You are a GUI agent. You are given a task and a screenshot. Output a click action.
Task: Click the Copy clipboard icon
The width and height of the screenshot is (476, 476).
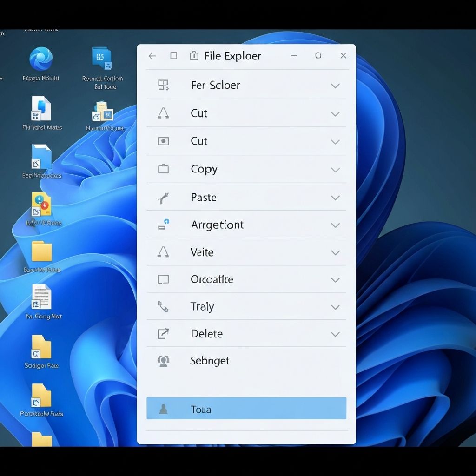pyautogui.click(x=163, y=169)
